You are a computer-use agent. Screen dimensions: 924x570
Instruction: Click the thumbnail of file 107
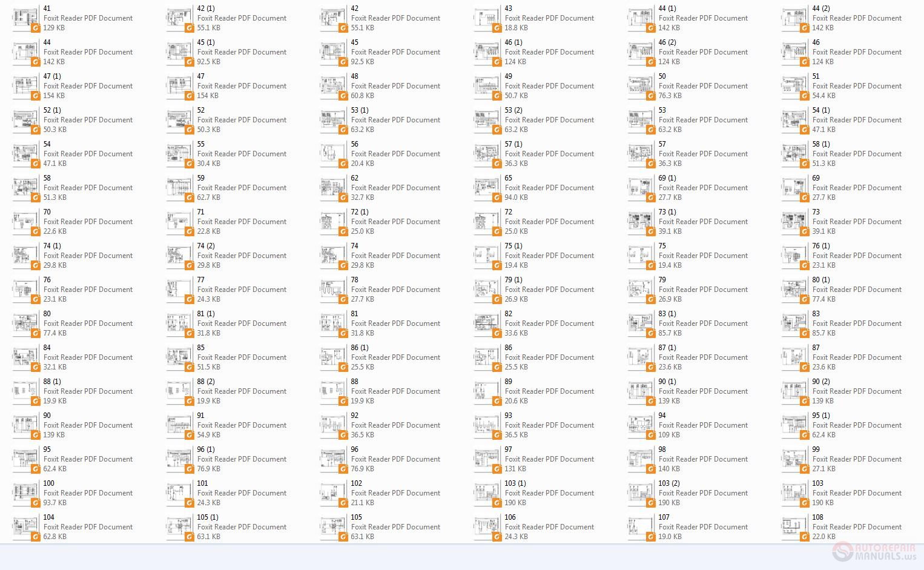point(641,528)
